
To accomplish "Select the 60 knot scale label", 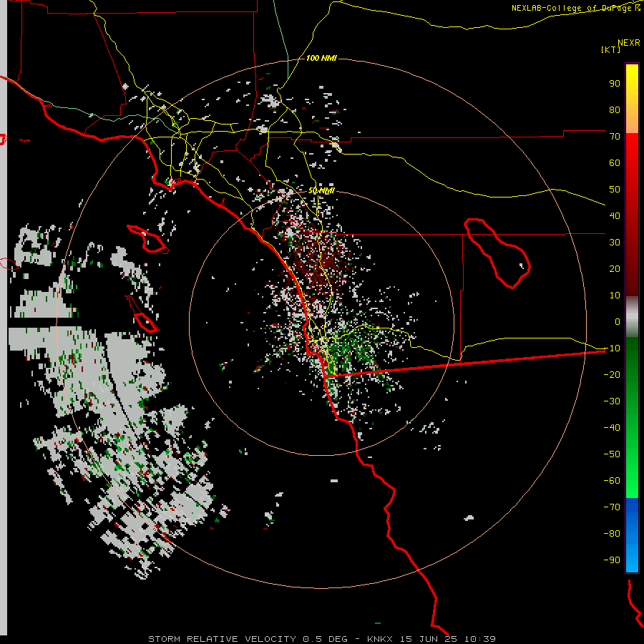I will (615, 162).
